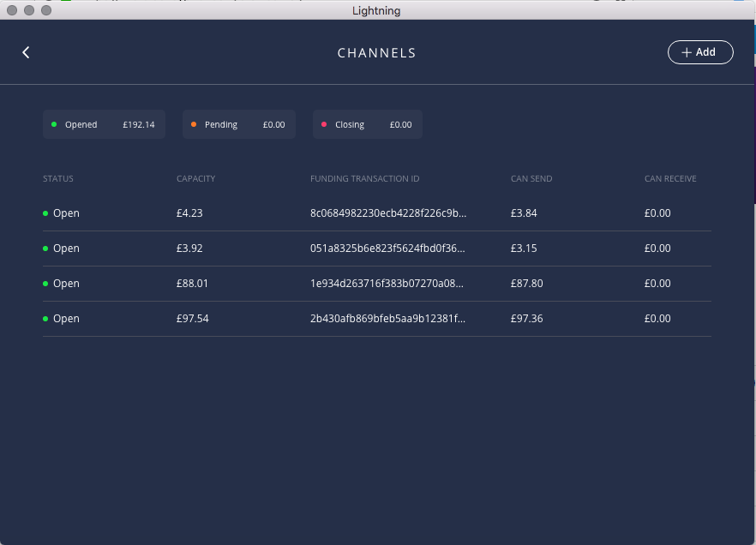Click the green status dot on first Open row
This screenshot has width=756, height=545.
(x=44, y=213)
